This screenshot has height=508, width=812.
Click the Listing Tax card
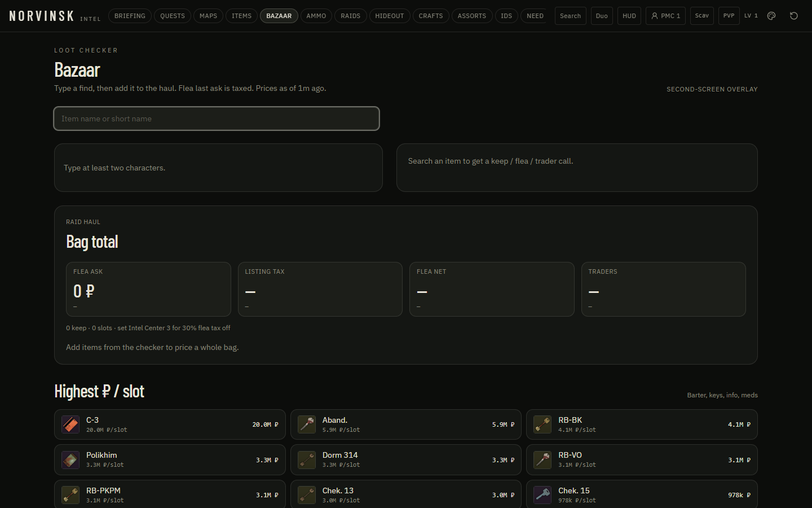coord(320,289)
